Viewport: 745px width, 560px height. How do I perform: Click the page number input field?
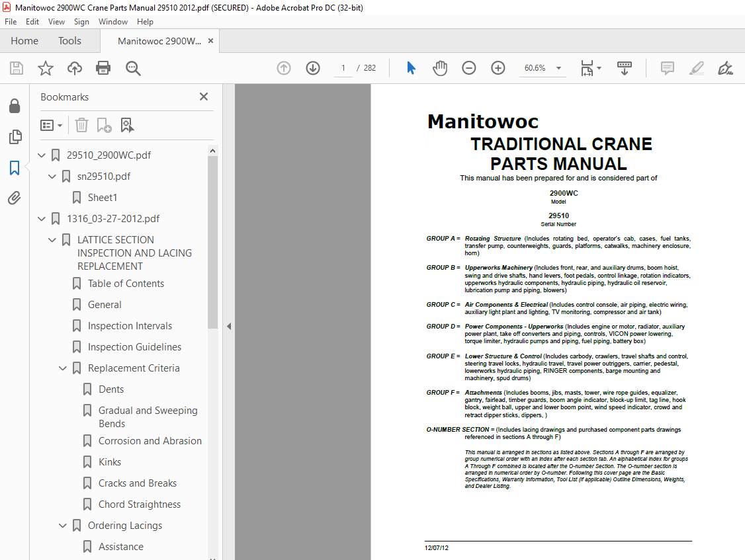coord(343,68)
